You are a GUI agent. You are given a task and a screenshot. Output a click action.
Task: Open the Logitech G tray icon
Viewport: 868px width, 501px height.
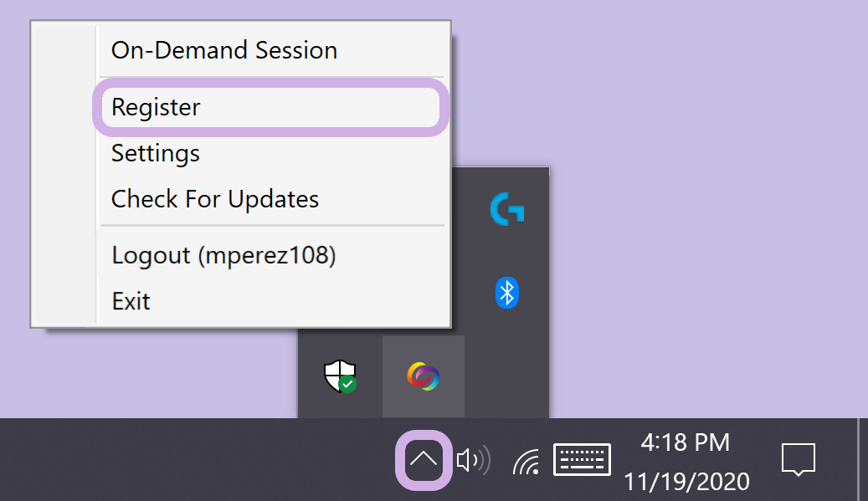(506, 208)
